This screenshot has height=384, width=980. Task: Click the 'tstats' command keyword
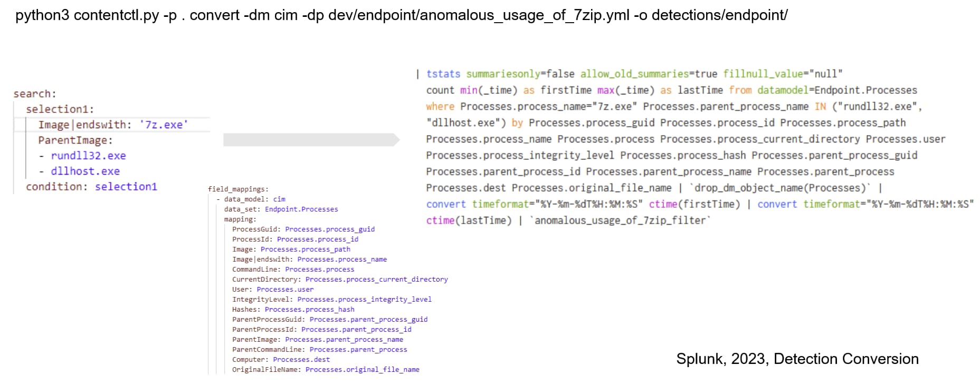click(443, 74)
